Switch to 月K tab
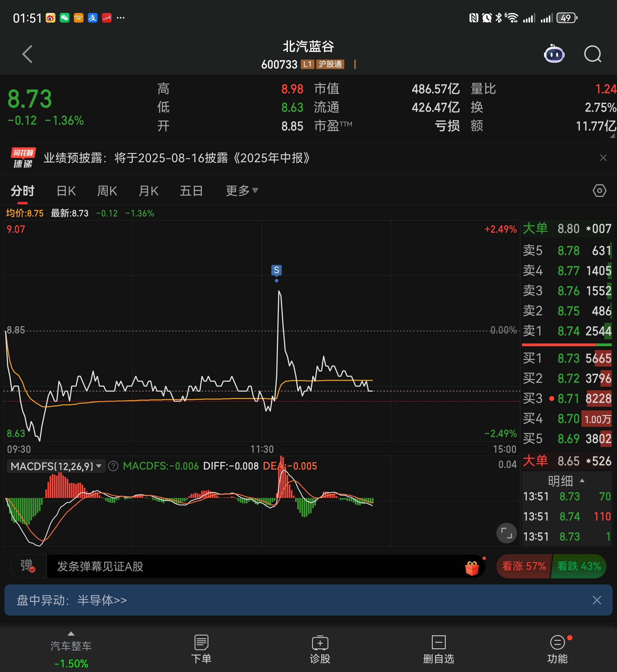 point(148,191)
